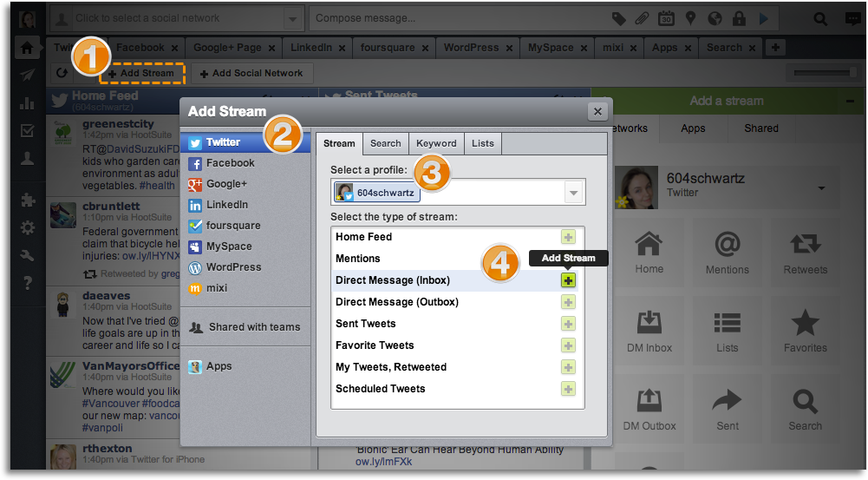Collapse the Add a stream panel
Viewport: 868px width, 480px height.
[851, 101]
